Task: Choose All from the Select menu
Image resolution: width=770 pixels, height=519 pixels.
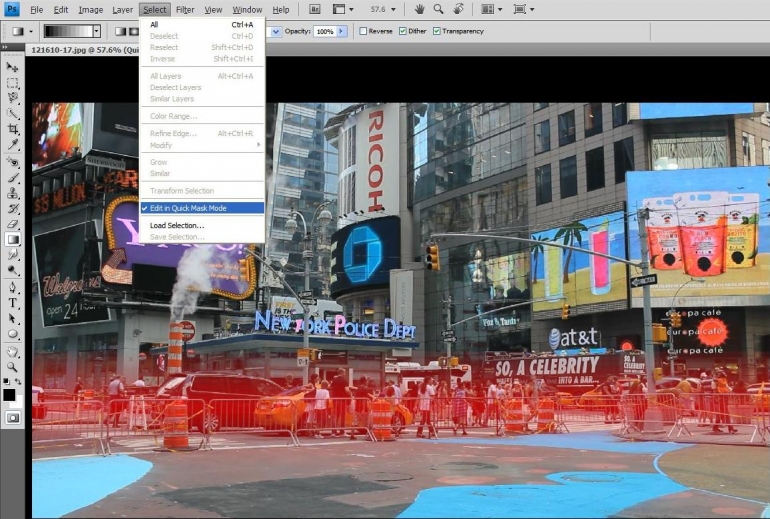Action: 202,25
